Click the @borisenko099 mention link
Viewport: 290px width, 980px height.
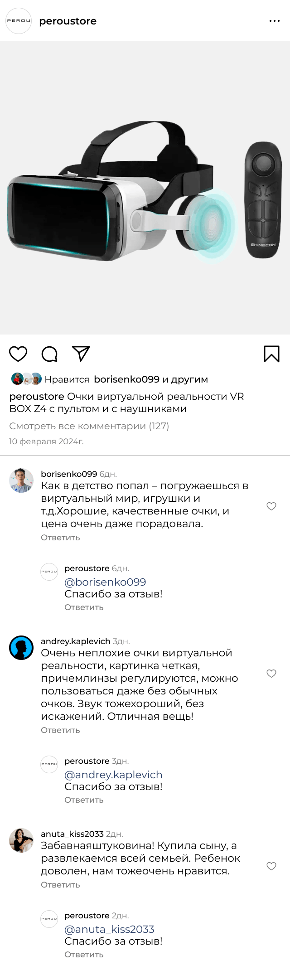[105, 582]
